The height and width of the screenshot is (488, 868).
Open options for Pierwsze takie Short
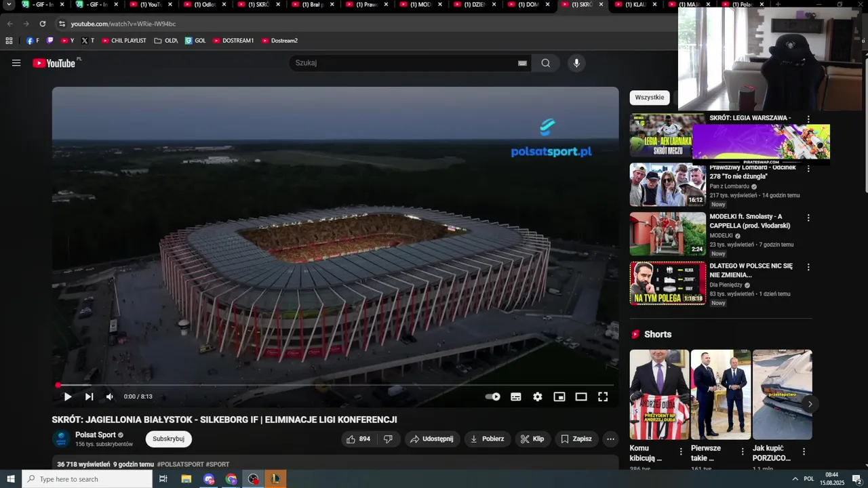click(x=743, y=451)
